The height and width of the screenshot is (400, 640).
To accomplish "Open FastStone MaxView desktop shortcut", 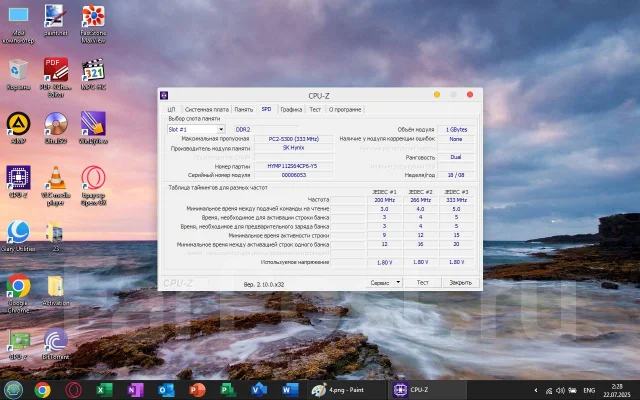I will pos(93,24).
